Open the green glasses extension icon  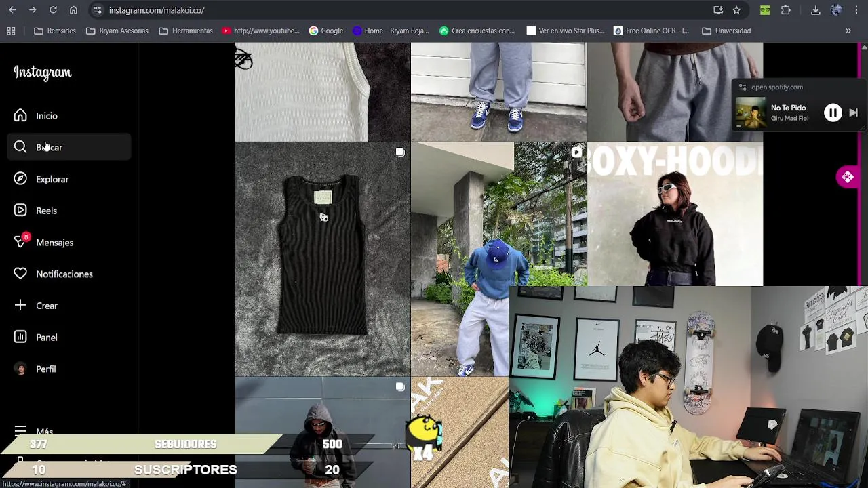pos(765,10)
